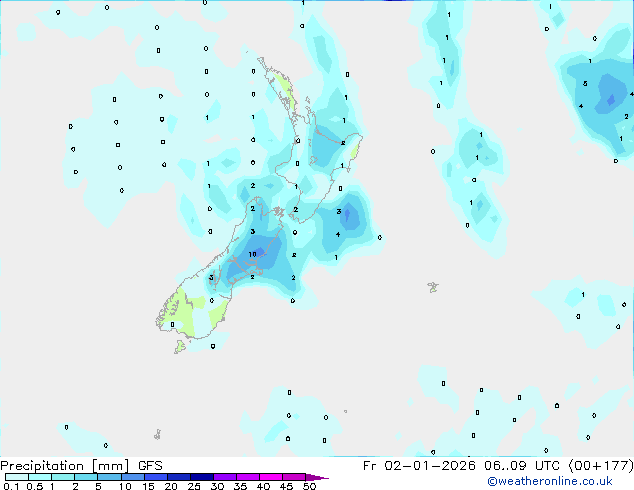Click the 2–5 mm legend swatch
The height and width of the screenshot is (490, 634).
pos(86,477)
